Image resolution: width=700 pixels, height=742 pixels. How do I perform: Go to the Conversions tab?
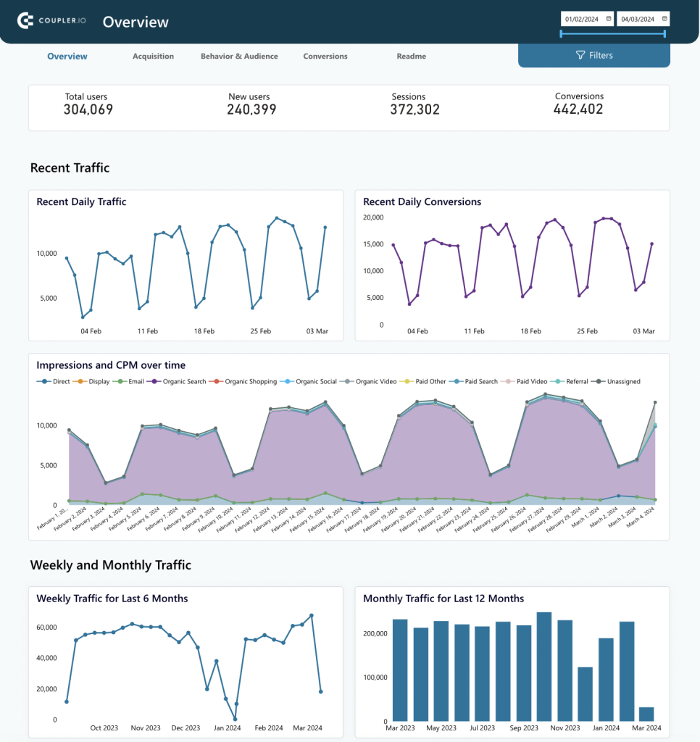coord(325,56)
